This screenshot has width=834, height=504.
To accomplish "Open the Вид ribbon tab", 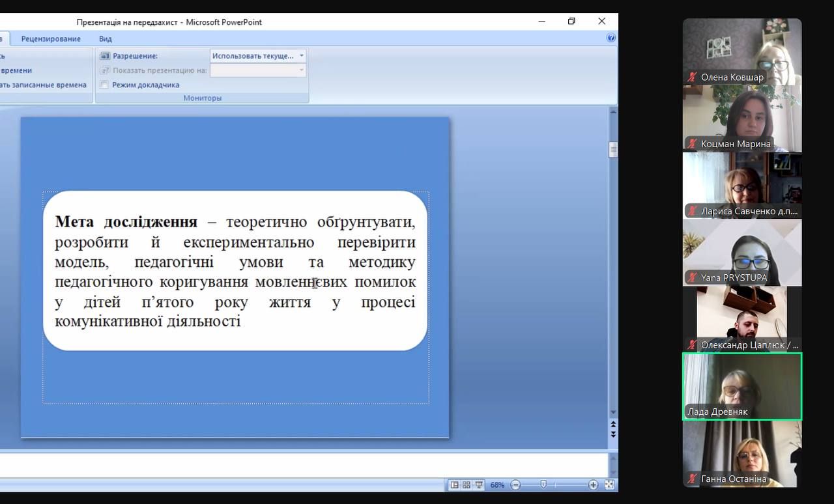I will pyautogui.click(x=106, y=39).
